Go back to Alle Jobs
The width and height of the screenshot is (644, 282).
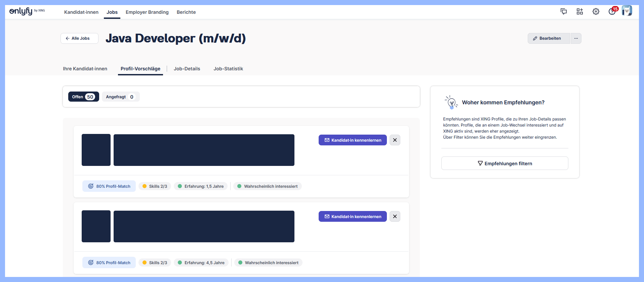(79, 38)
